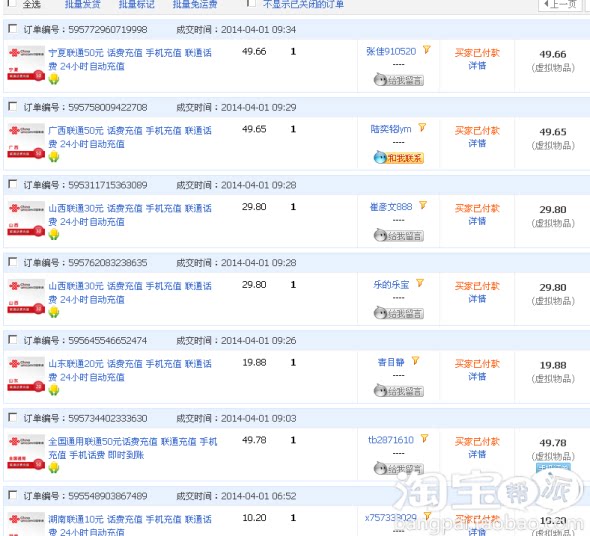Screen dimensions: 590x536
Task: Click the 批量免运费 batch free shipping link
Action: [x=195, y=4]
